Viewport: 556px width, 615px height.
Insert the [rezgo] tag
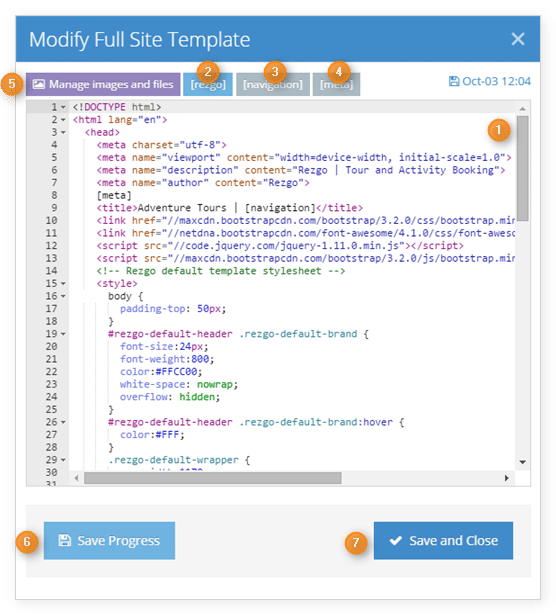pos(208,84)
